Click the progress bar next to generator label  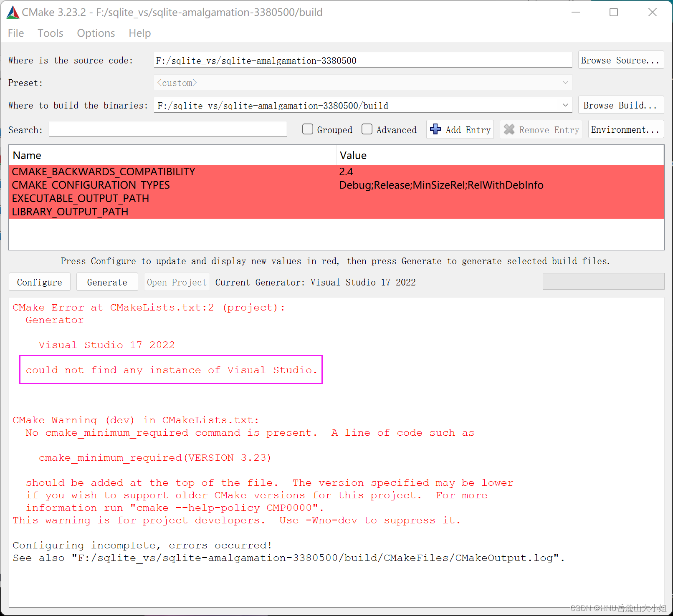[603, 281]
